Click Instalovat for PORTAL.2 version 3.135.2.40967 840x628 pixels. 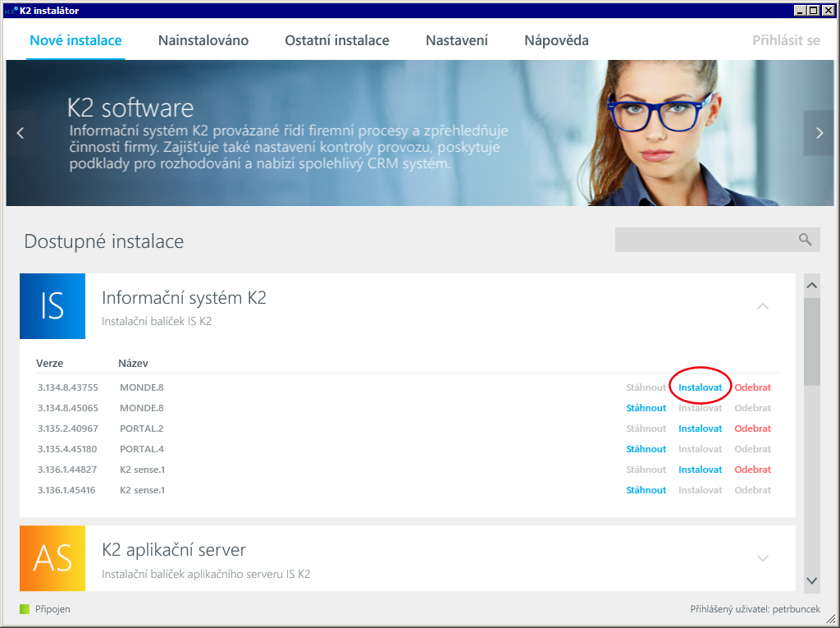coord(701,429)
